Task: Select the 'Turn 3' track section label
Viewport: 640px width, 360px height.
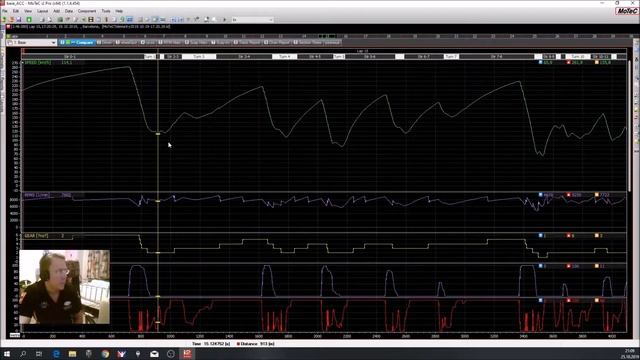Action: tap(199, 56)
